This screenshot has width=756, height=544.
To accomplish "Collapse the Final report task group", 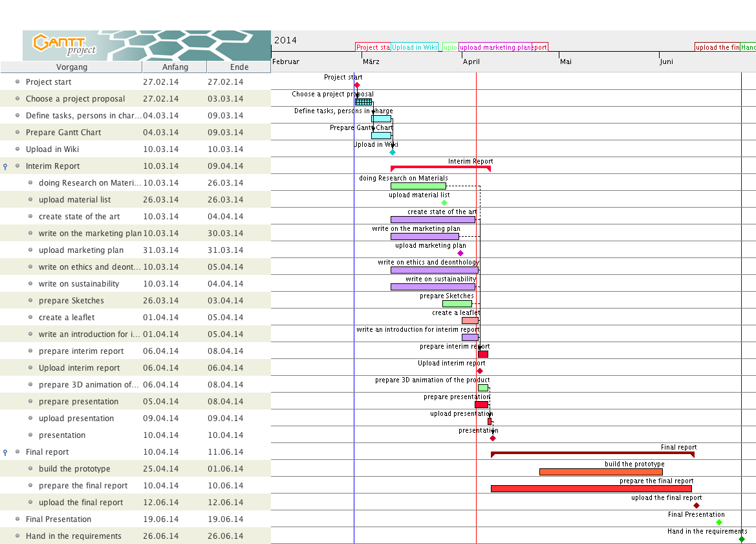I will click(x=5, y=452).
